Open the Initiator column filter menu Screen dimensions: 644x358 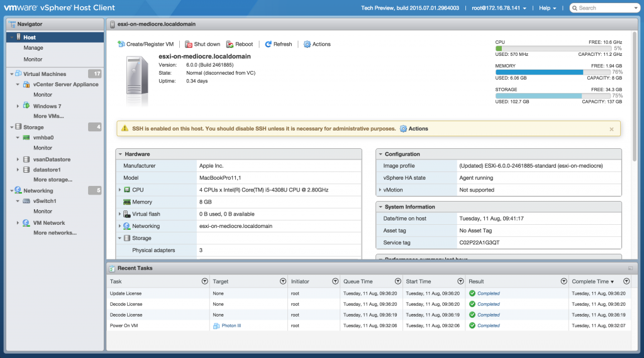[x=335, y=281]
